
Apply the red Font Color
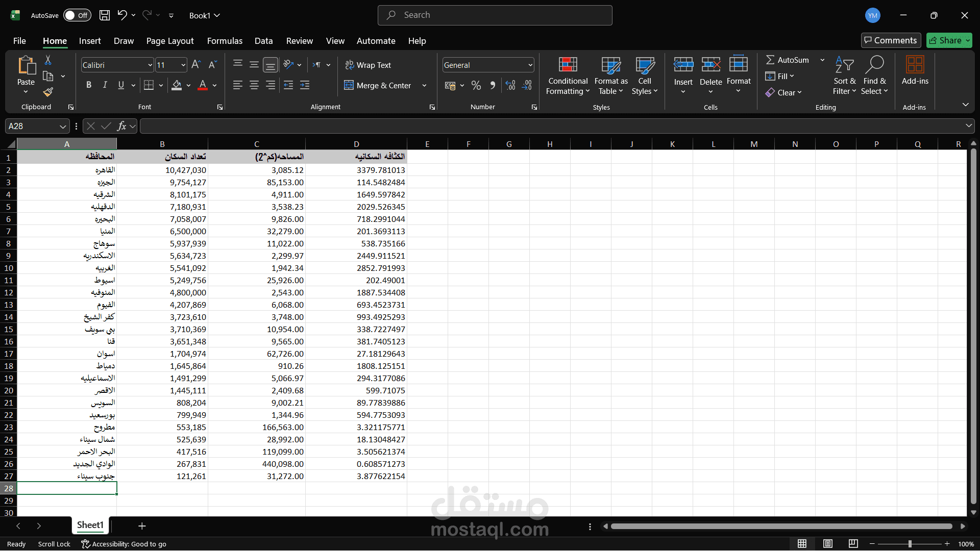pos(203,85)
